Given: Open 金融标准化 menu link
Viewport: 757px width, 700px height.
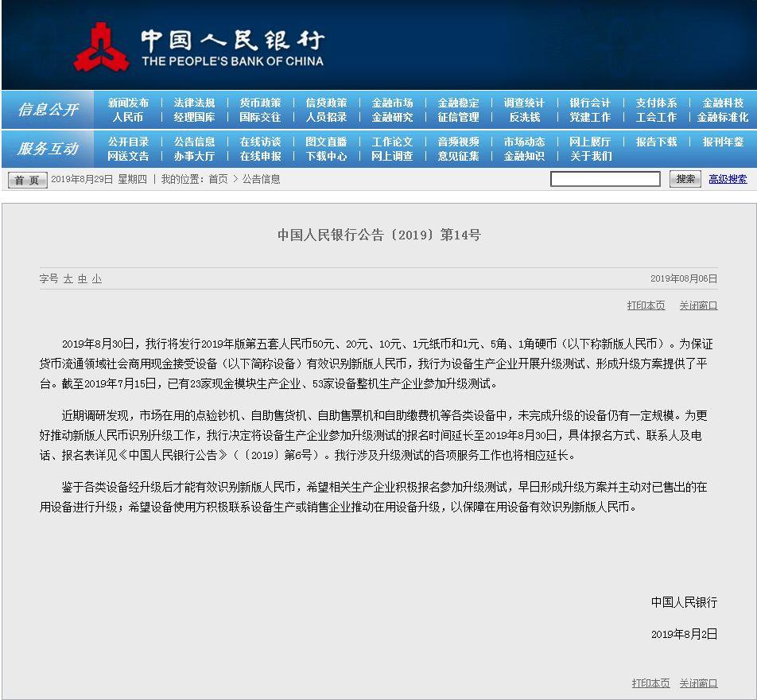Looking at the screenshot, I should coord(723,118).
